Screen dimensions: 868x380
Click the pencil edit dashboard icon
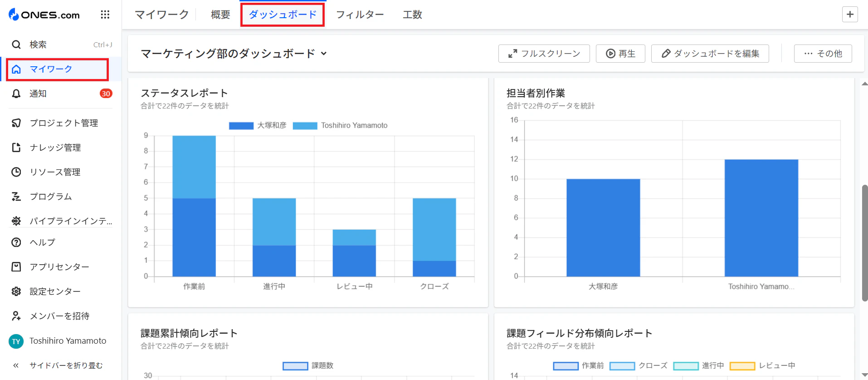(x=666, y=54)
